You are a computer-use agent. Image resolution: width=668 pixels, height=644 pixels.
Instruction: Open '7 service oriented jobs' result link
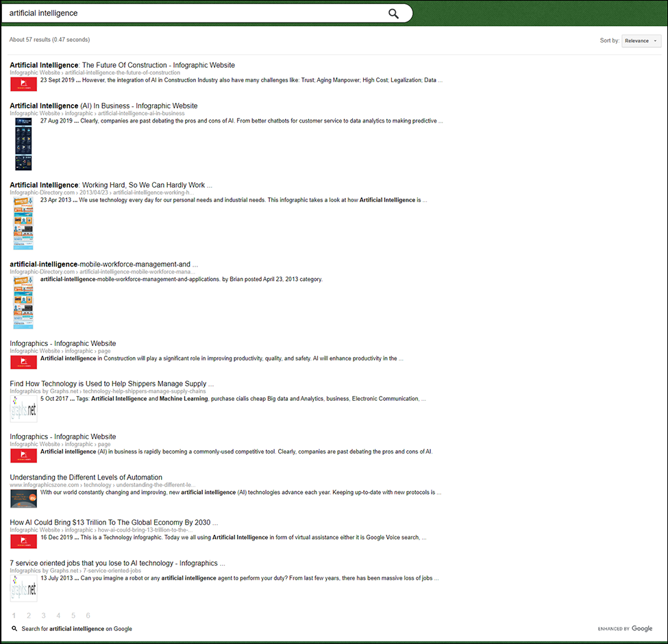coord(117,563)
